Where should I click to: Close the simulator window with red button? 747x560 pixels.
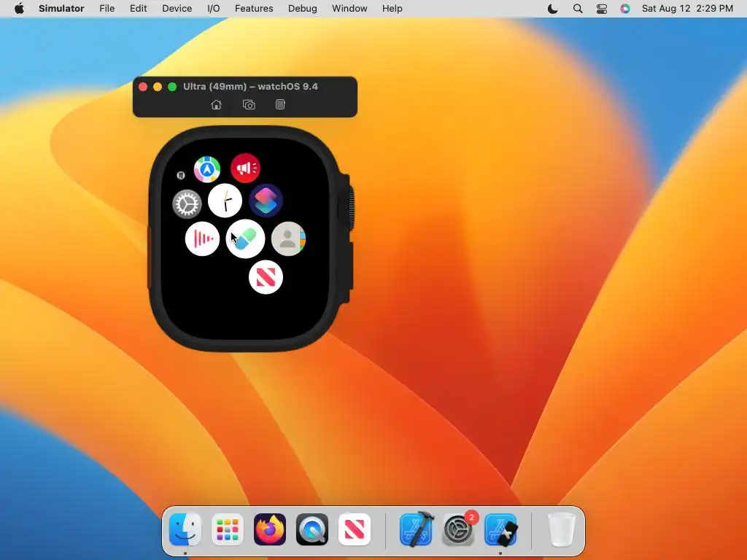[143, 87]
